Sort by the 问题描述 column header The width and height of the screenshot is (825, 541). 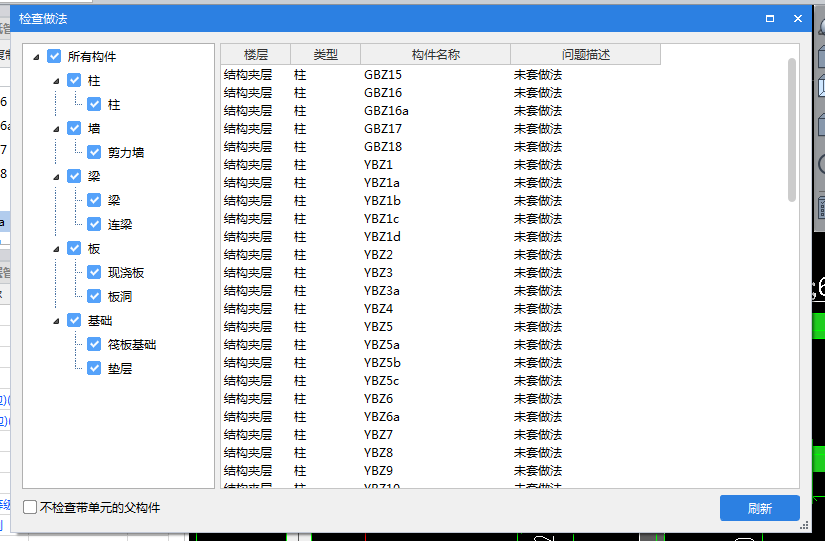[x=586, y=54]
